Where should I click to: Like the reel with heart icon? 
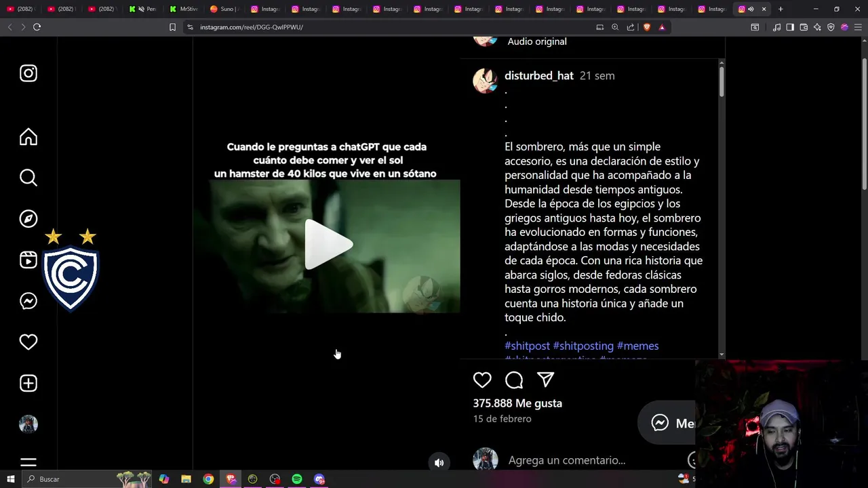482,380
